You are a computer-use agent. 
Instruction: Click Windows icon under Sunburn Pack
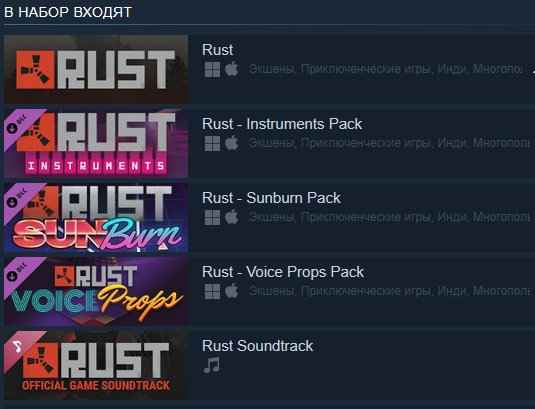tap(212, 217)
